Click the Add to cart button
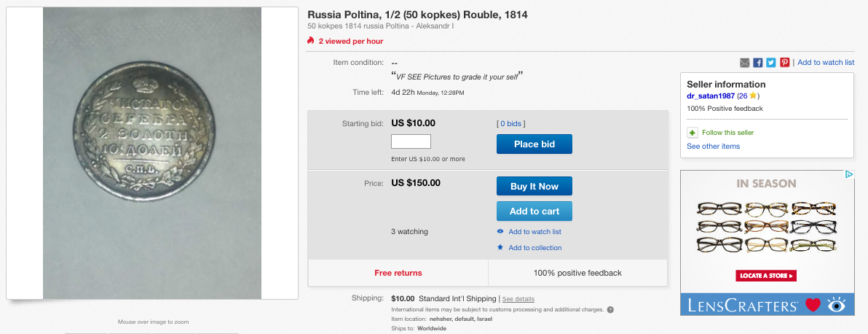This screenshot has height=334, width=868. pos(534,211)
